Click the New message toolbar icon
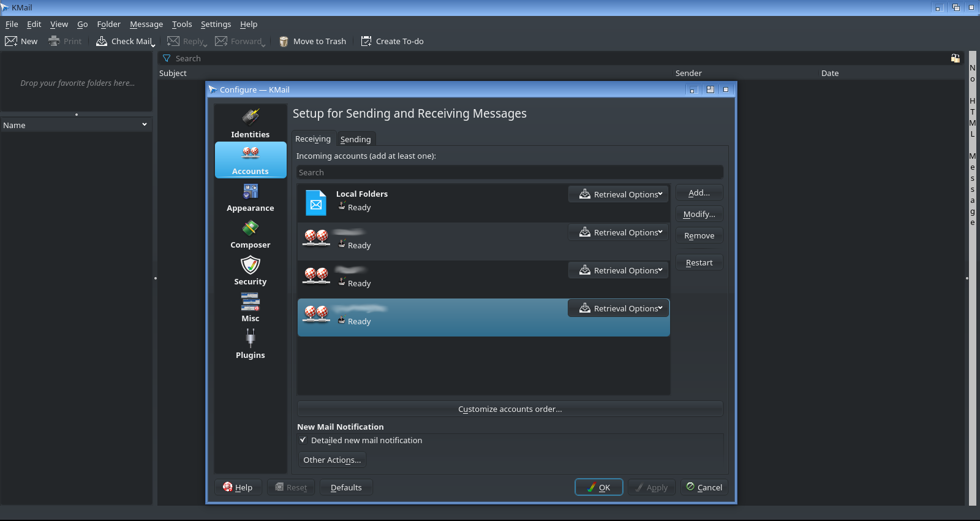Screen dimensions: 980x521 11,41
